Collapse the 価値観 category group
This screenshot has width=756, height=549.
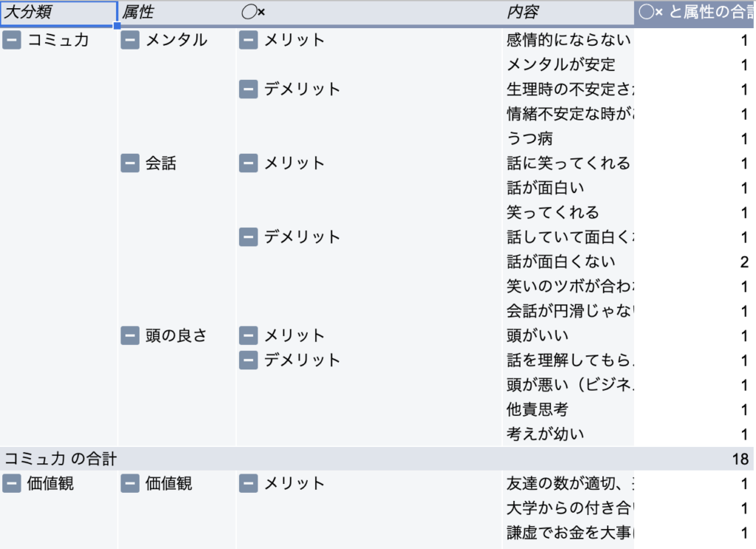coord(12,484)
